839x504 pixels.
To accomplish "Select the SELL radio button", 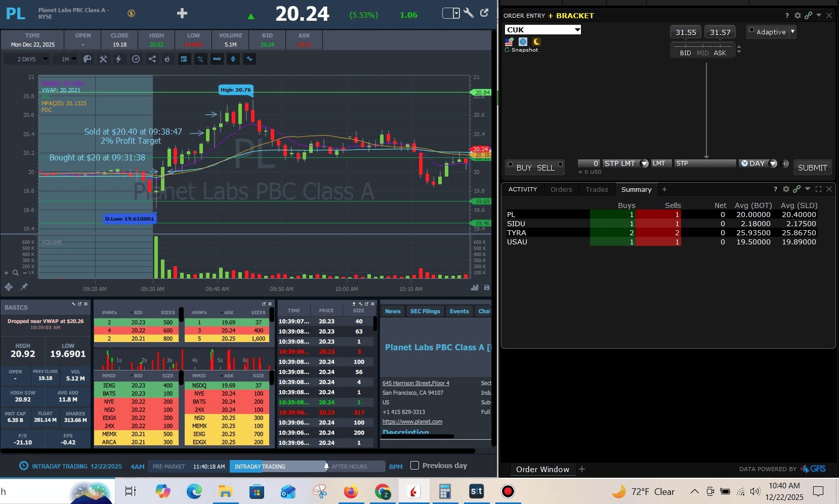I will coord(560,165).
